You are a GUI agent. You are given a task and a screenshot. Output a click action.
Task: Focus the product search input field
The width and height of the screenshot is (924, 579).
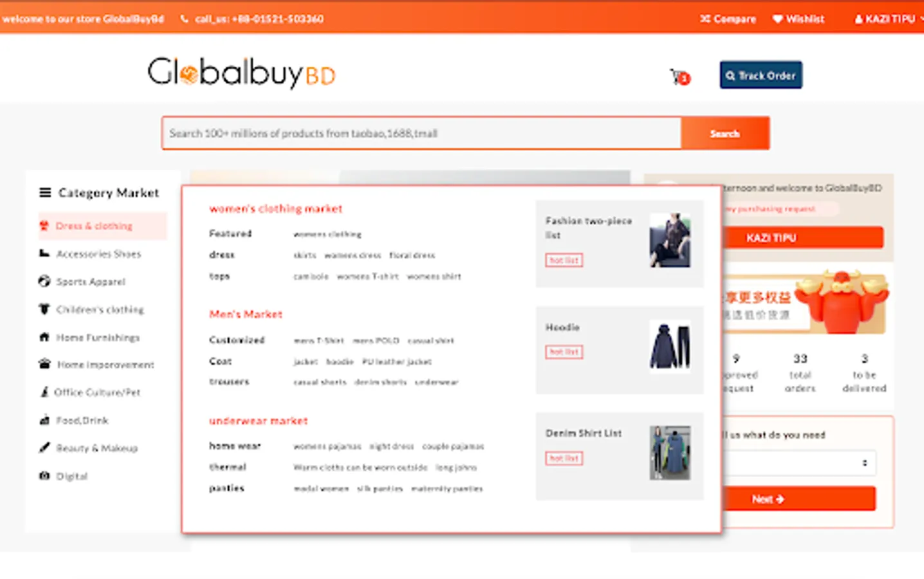tap(422, 133)
